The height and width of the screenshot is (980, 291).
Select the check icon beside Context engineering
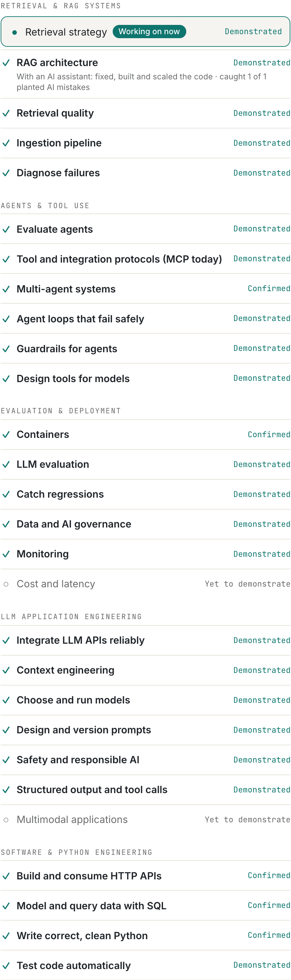click(x=6, y=670)
